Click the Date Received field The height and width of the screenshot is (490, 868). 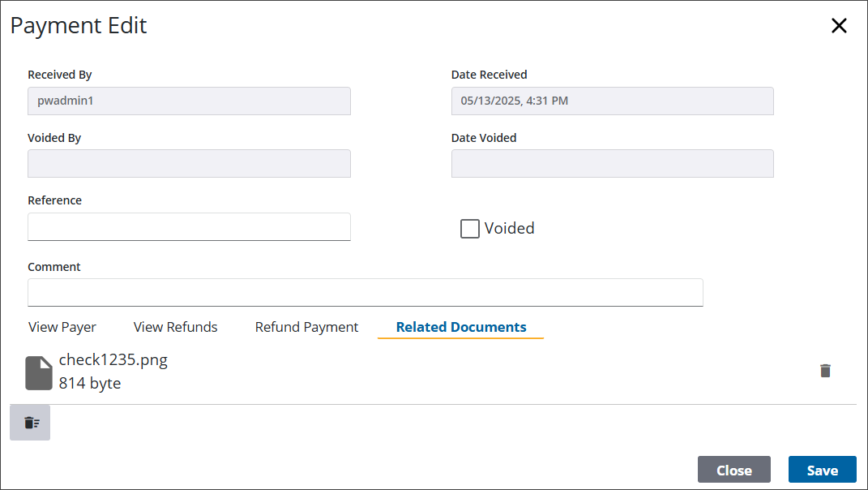(x=612, y=101)
